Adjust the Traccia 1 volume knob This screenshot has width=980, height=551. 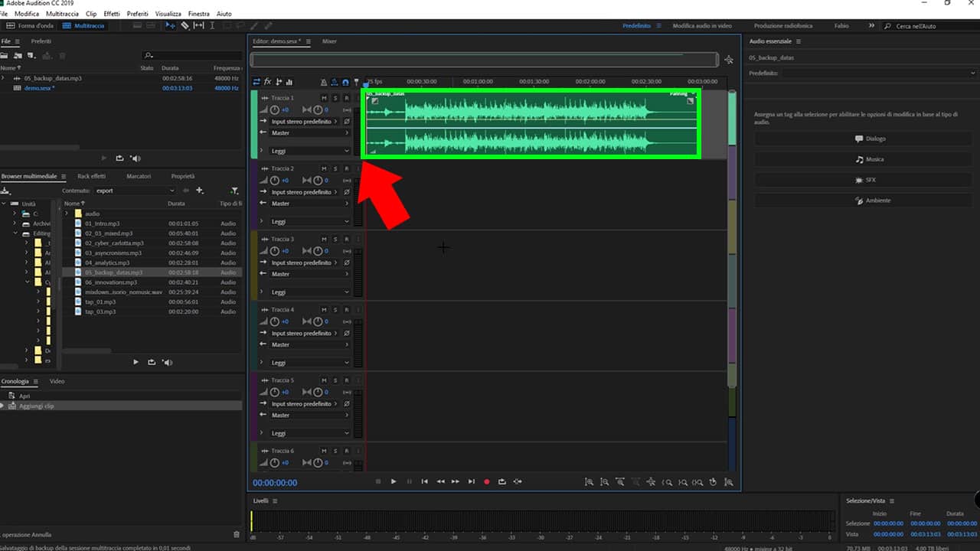click(x=275, y=110)
